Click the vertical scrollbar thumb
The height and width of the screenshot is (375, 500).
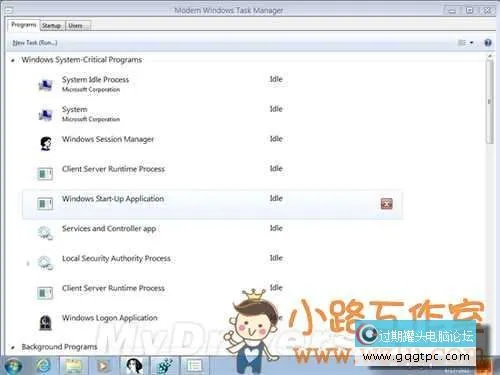coord(489,102)
